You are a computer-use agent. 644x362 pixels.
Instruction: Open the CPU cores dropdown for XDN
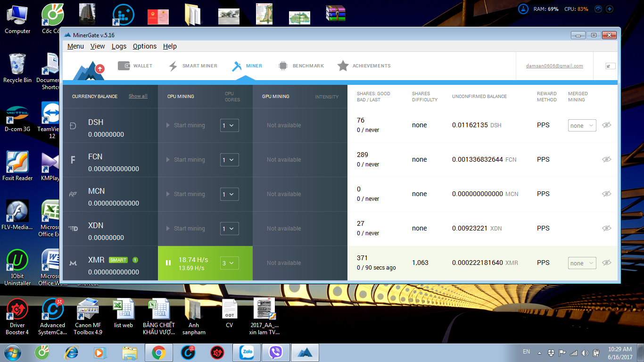[230, 229]
